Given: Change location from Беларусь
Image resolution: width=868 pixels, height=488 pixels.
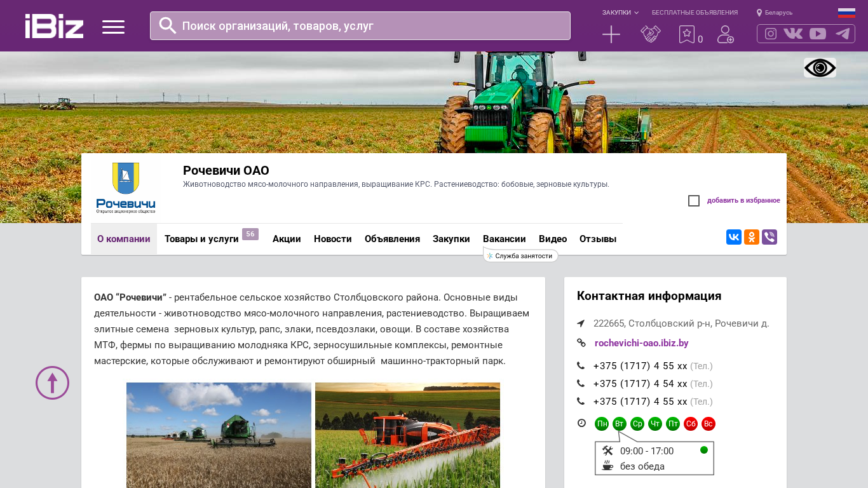Looking at the screenshot, I should [775, 13].
